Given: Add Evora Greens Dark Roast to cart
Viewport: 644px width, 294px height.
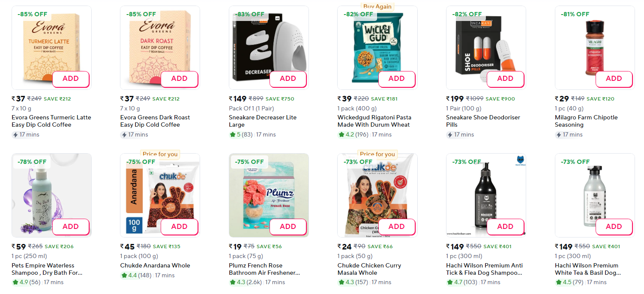Looking at the screenshot, I should pyautogui.click(x=179, y=79).
